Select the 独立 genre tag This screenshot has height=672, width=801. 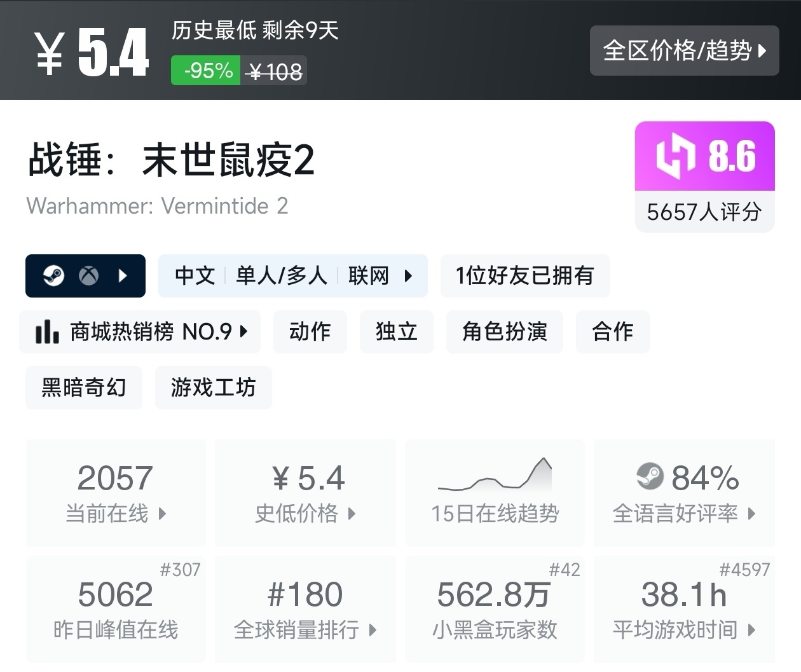click(396, 331)
